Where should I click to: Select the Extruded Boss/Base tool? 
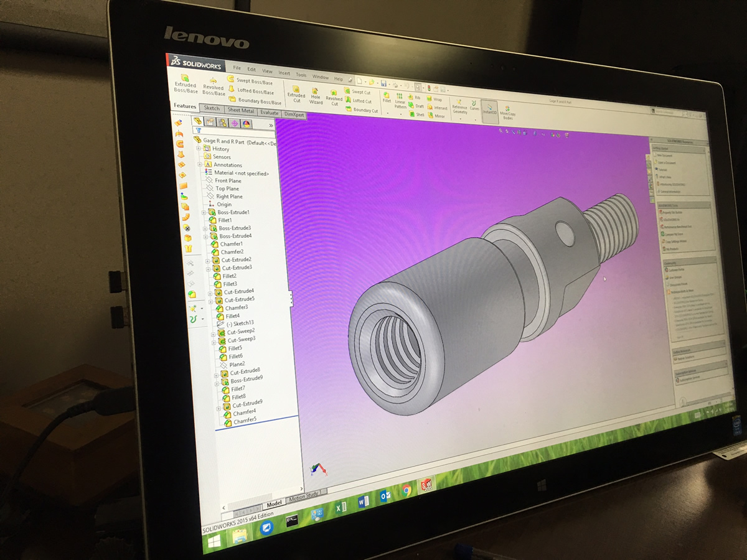click(185, 84)
